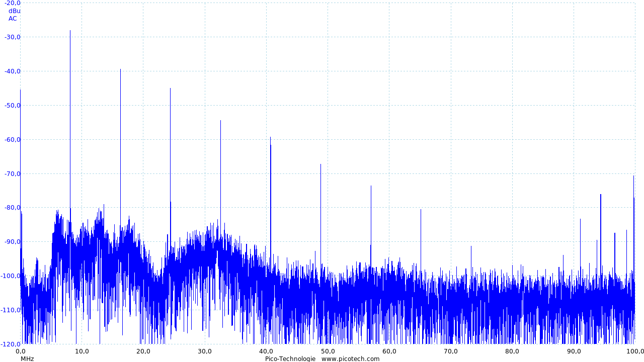
Task: Click the -70,0 y-axis value
Action: pos(12,173)
